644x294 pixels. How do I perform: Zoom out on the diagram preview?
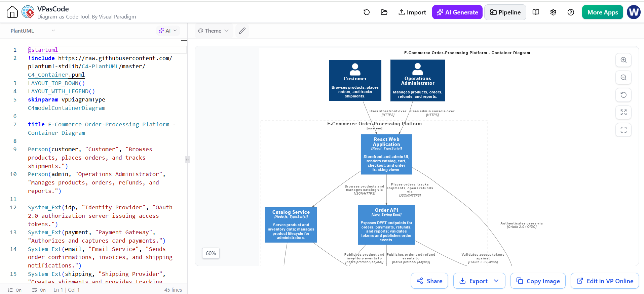click(623, 78)
